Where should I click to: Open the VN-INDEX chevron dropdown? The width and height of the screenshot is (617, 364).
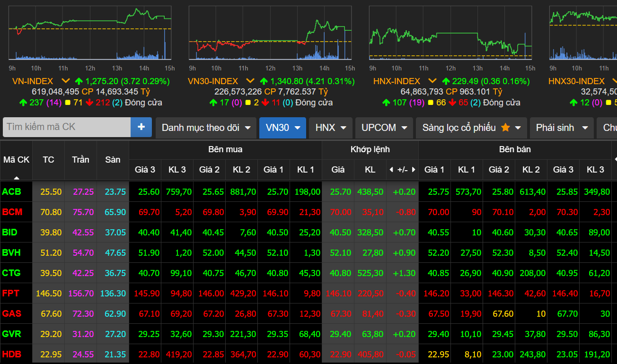(65, 81)
